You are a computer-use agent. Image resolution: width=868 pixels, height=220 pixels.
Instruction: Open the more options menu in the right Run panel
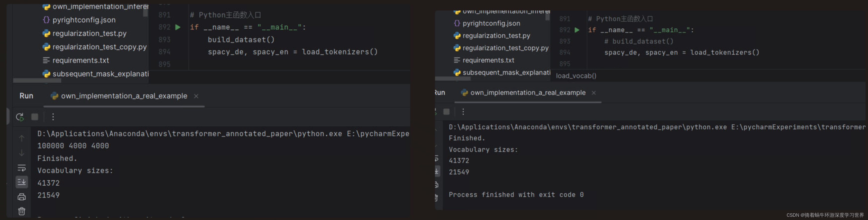pyautogui.click(x=463, y=112)
